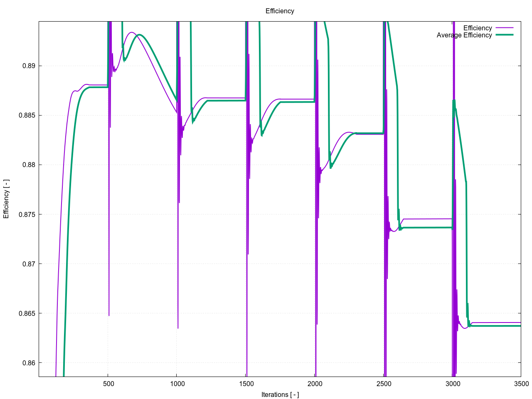The width and height of the screenshot is (532, 399).
Task: Click the 3000 tick on x-axis
Action: point(452,384)
